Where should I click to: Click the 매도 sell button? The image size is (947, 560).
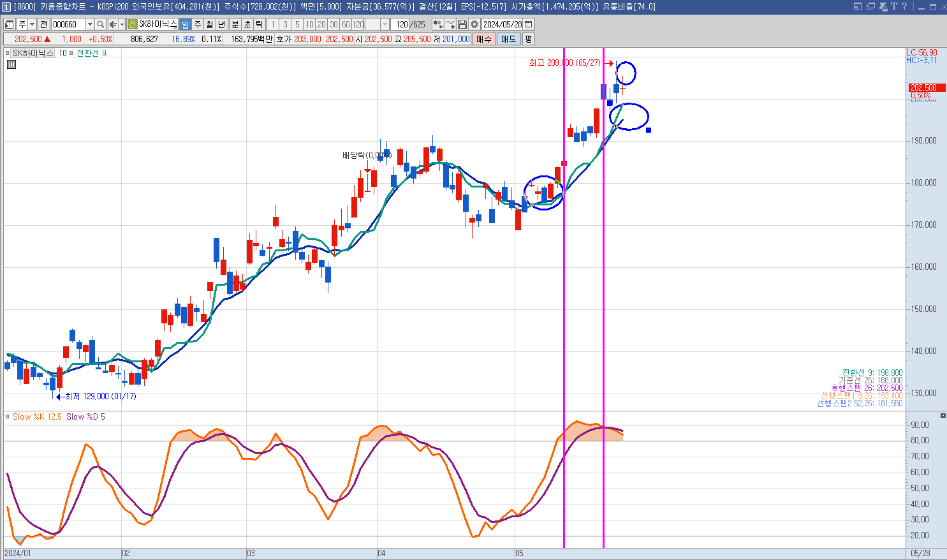coord(508,39)
